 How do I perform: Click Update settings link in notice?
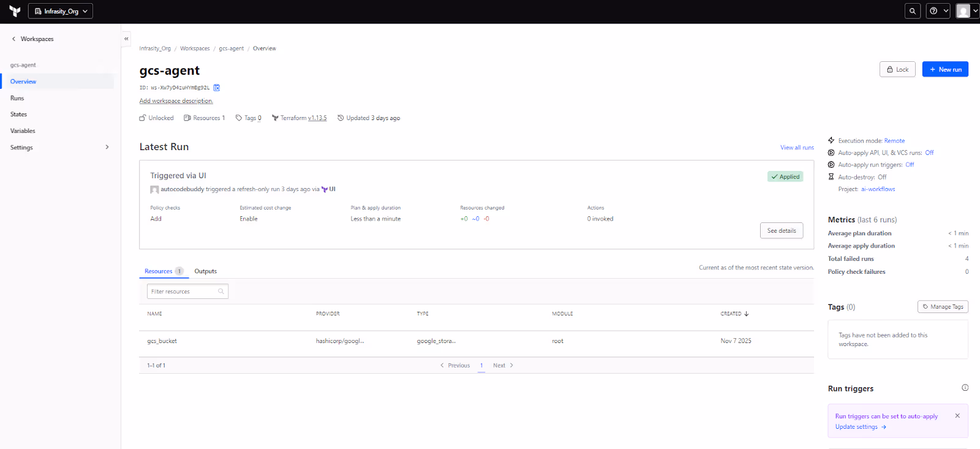pos(861,427)
